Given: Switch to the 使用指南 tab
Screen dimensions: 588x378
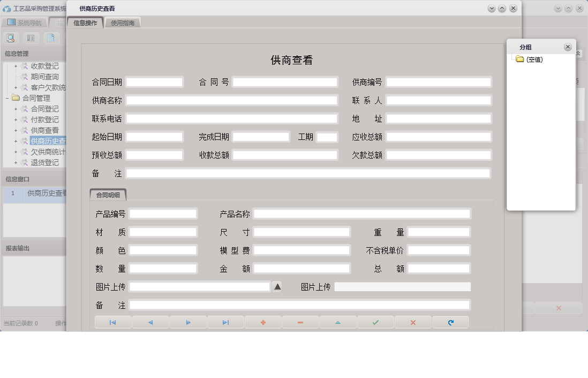Looking at the screenshot, I should point(124,23).
